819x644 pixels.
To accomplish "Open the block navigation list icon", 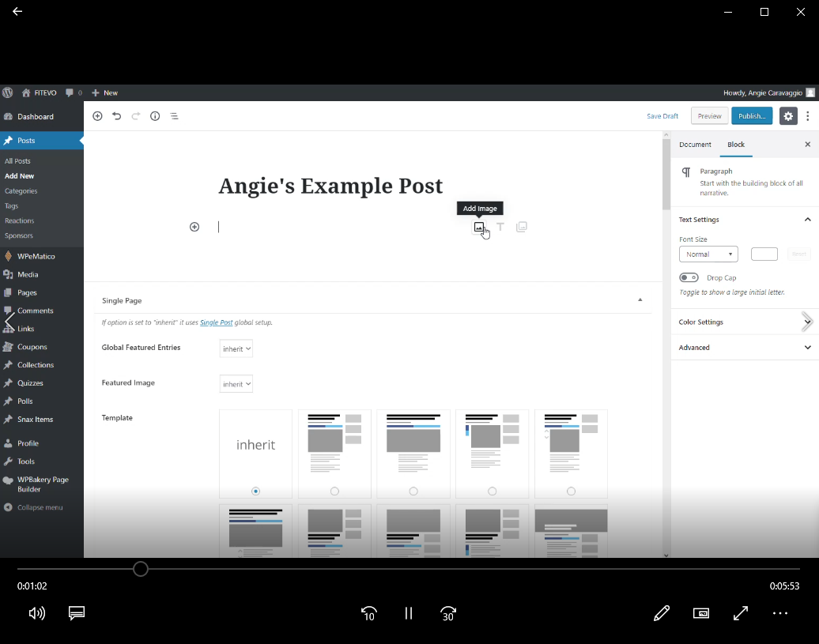I will pos(174,116).
